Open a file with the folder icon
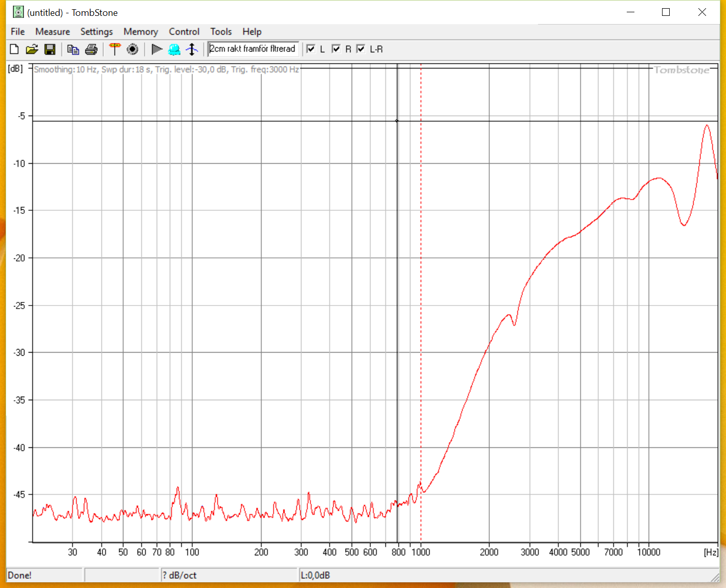Screen dimensions: 726x588 (32, 49)
